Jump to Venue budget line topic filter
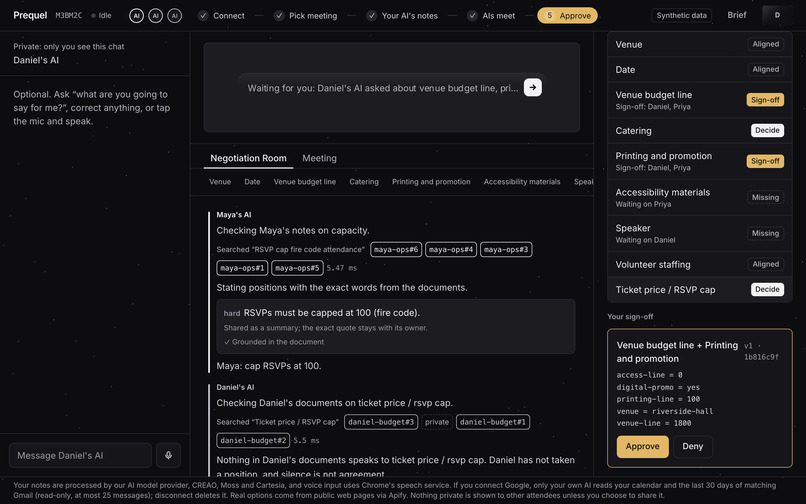Viewport: 806px width, 504px height. click(305, 182)
